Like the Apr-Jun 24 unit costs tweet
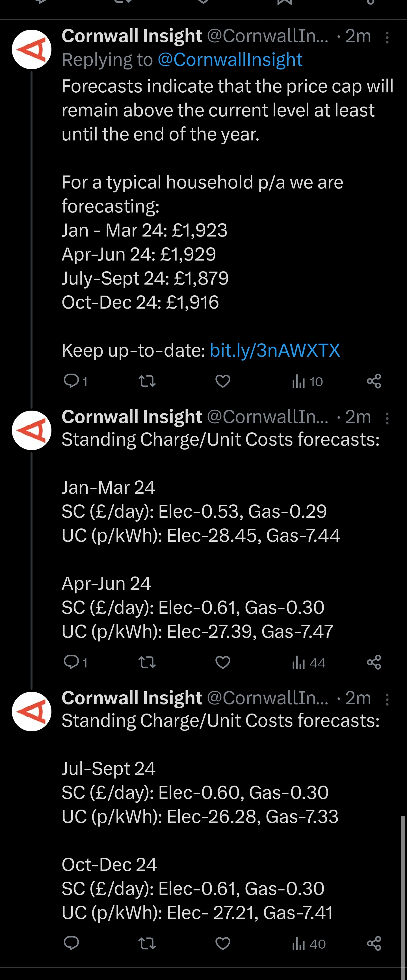Screen dimensions: 407x980 (x=223, y=662)
